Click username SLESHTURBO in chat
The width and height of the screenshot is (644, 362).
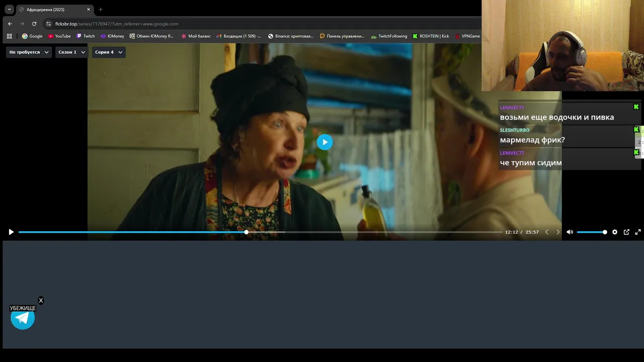pyautogui.click(x=515, y=130)
